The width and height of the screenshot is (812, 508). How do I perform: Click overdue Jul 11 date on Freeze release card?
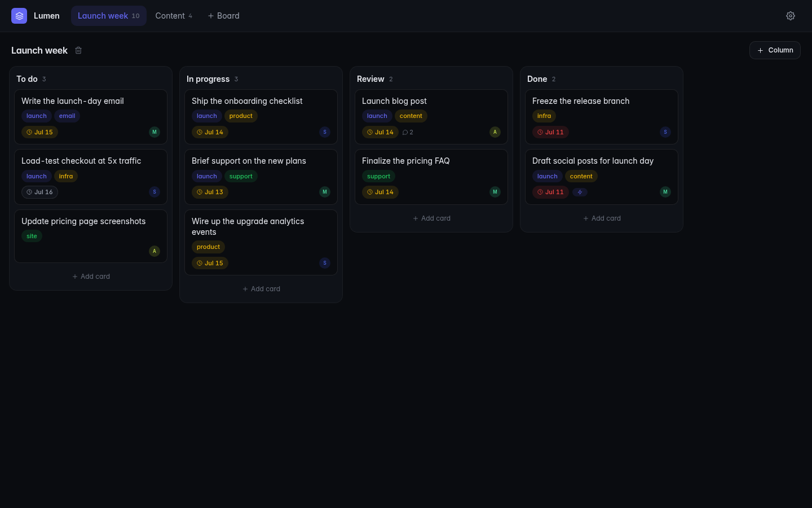tap(550, 132)
